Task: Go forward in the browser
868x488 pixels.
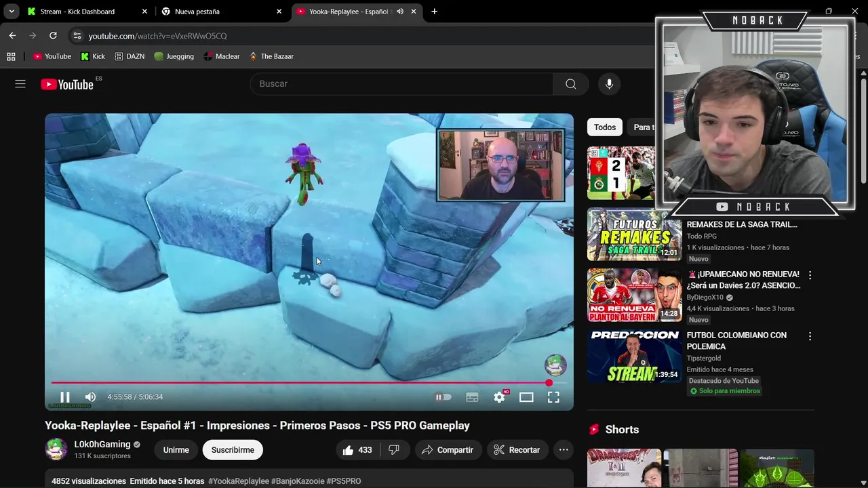Action: click(x=33, y=36)
